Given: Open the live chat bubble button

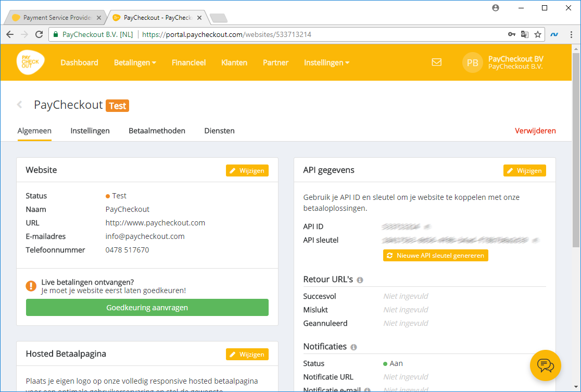Looking at the screenshot, I should pos(546,365).
